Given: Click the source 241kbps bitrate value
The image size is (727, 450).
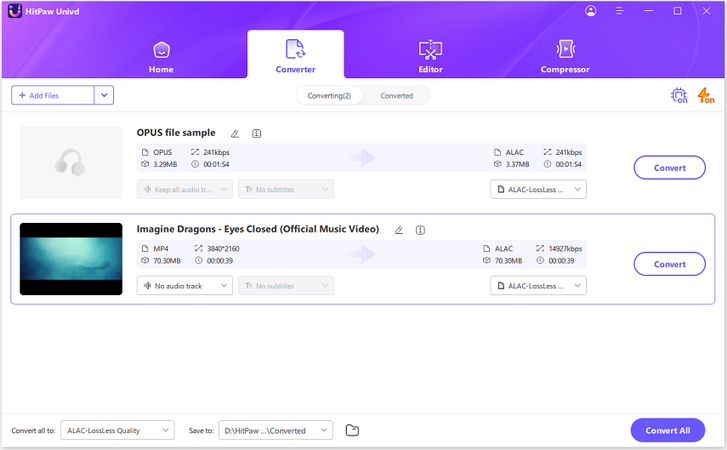Looking at the screenshot, I should (x=216, y=152).
